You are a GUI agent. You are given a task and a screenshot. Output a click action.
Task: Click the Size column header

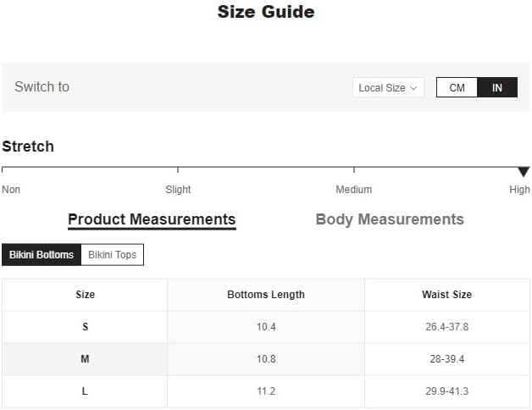click(x=85, y=295)
